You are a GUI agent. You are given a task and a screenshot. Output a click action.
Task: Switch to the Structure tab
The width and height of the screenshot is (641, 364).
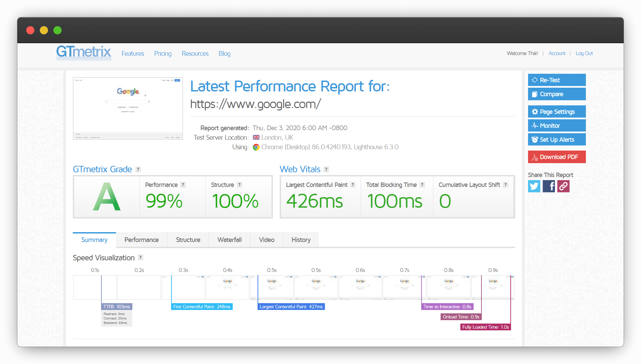click(x=188, y=240)
